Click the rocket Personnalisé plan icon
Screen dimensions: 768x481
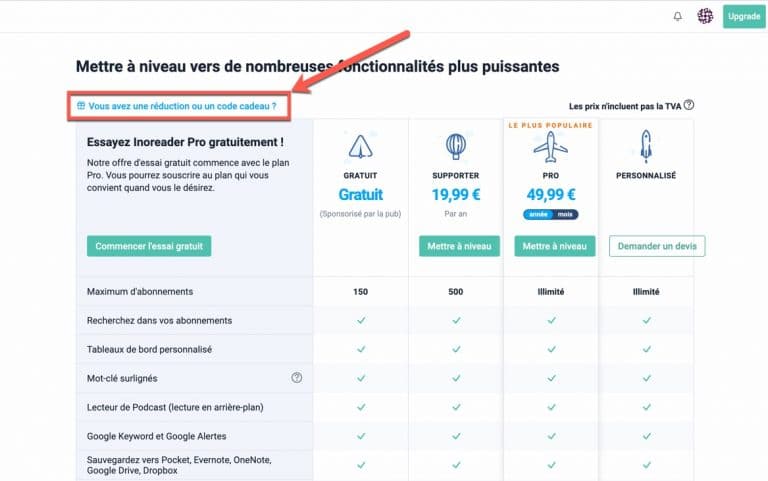[646, 147]
